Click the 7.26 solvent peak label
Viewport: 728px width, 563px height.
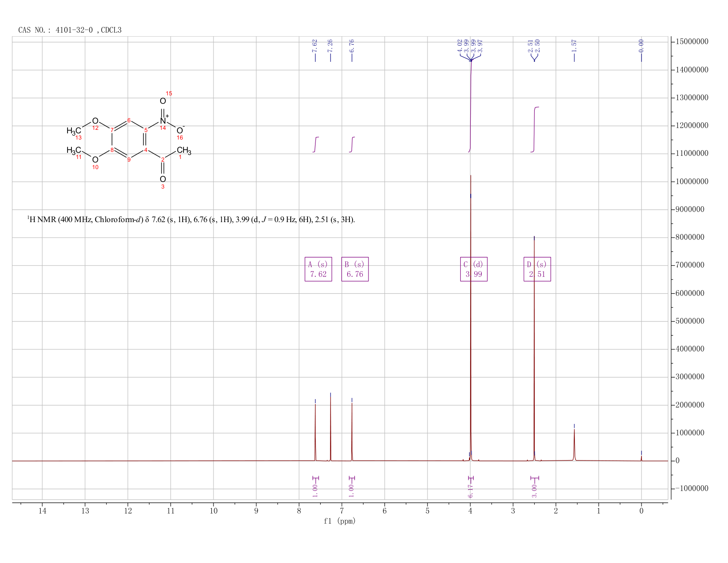point(330,45)
